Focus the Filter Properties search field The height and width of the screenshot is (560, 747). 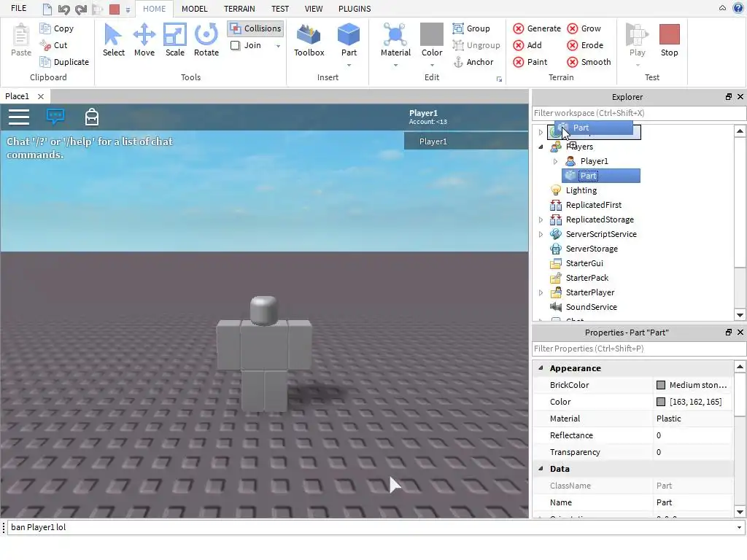(x=639, y=349)
